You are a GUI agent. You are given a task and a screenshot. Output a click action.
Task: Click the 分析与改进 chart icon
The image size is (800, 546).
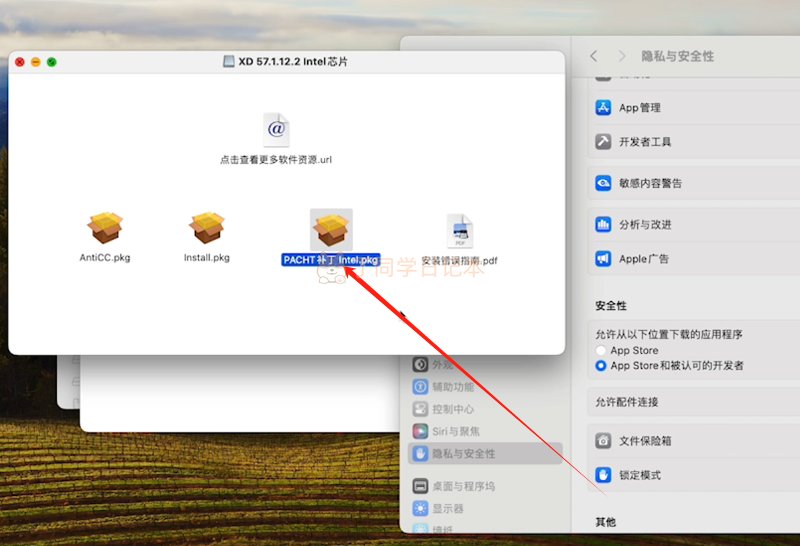coord(603,224)
